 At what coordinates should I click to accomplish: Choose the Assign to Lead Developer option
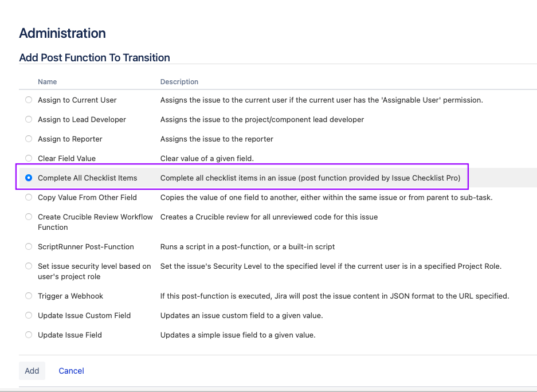tap(29, 119)
